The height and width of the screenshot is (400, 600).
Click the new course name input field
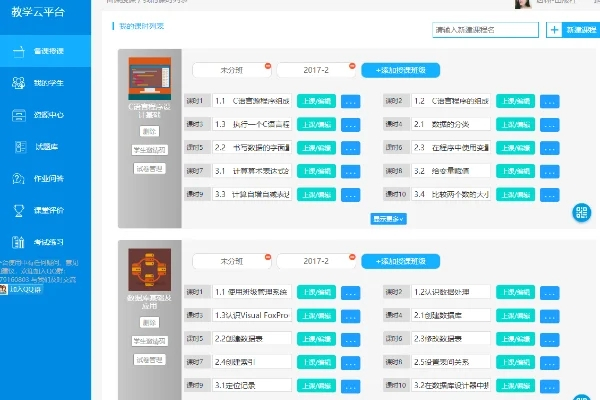[x=485, y=30]
